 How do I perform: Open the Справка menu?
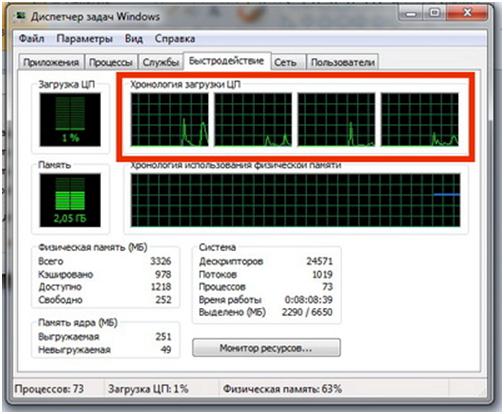pyautogui.click(x=175, y=39)
